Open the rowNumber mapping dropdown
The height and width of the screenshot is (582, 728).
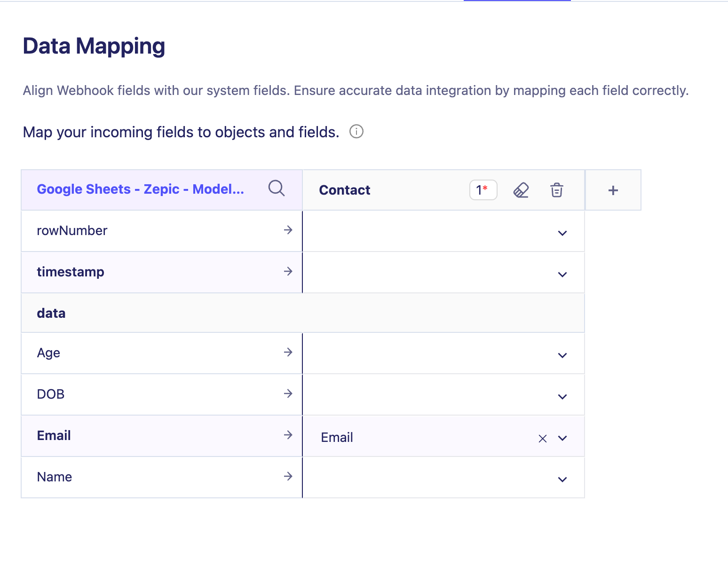point(562,233)
